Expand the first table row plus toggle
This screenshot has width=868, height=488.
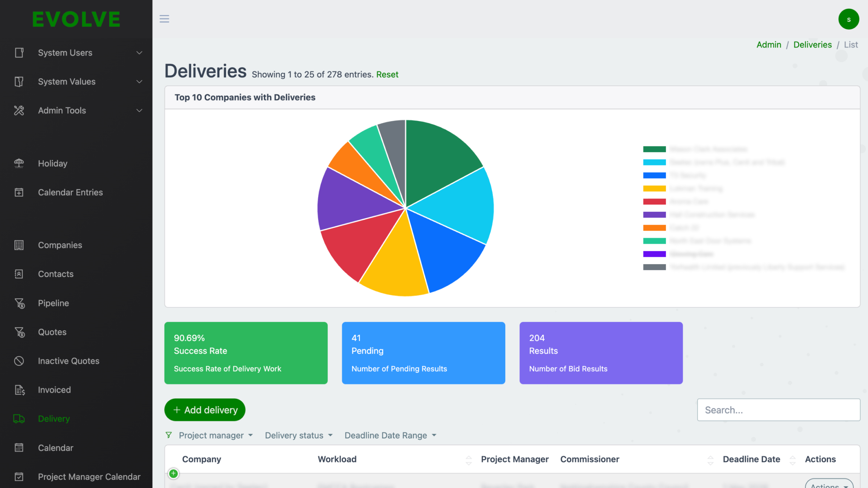tap(174, 473)
